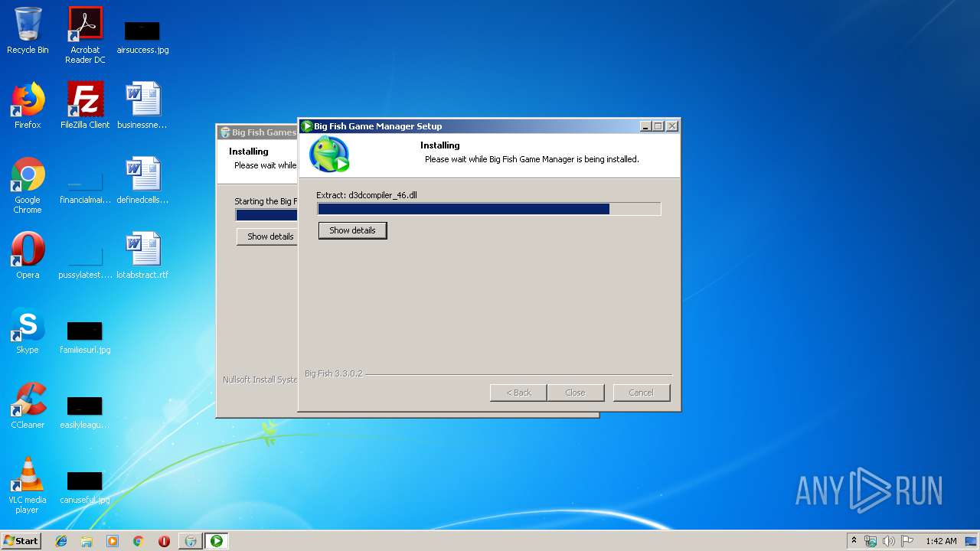The height and width of the screenshot is (551, 980).
Task: Click the 'Big Fish 3.3.0.2' version text
Action: click(334, 373)
